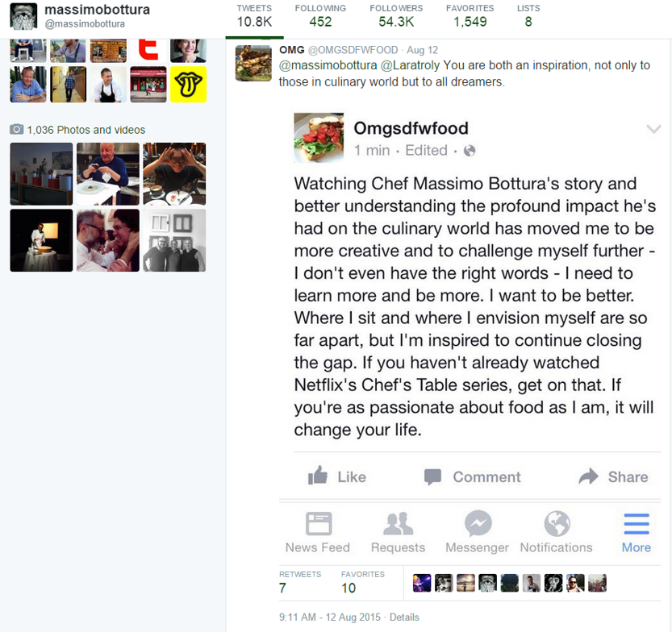The image size is (672, 632).
Task: Open the Requests people icon
Action: (x=399, y=523)
